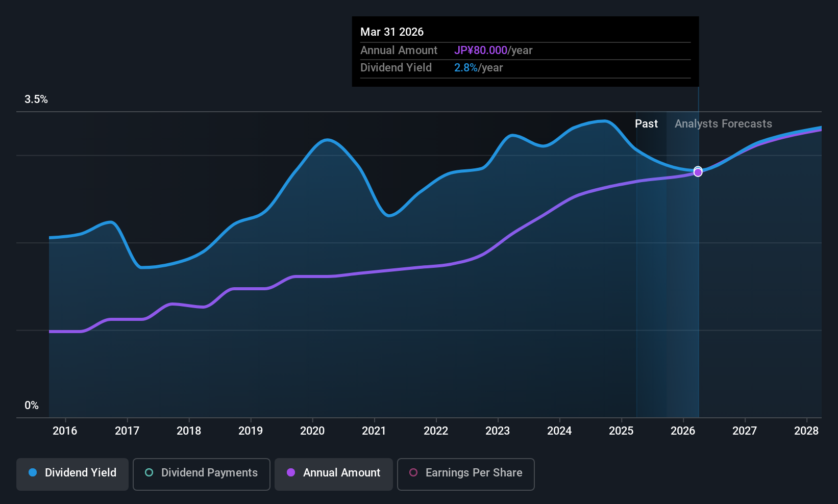838x504 pixels.
Task: Click the 2020 x-axis label
Action: pos(312,431)
